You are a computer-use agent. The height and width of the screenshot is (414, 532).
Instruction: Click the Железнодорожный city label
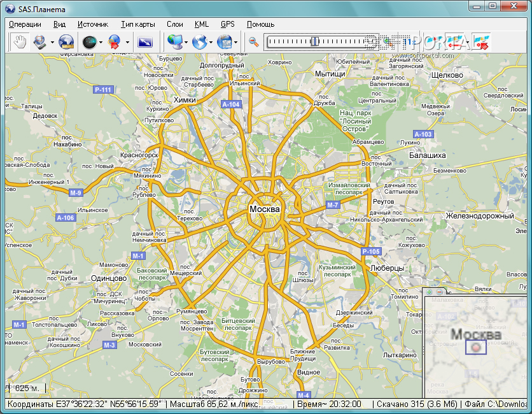[480, 216]
